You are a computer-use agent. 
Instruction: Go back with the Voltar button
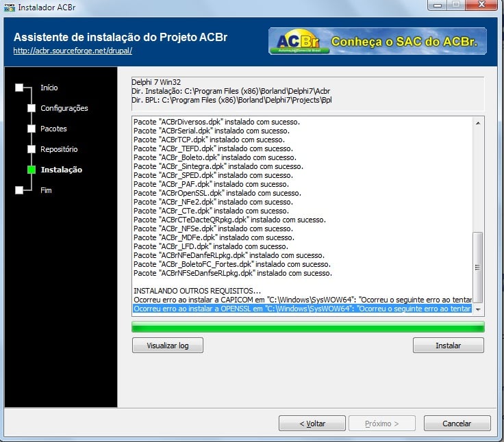[x=312, y=424]
